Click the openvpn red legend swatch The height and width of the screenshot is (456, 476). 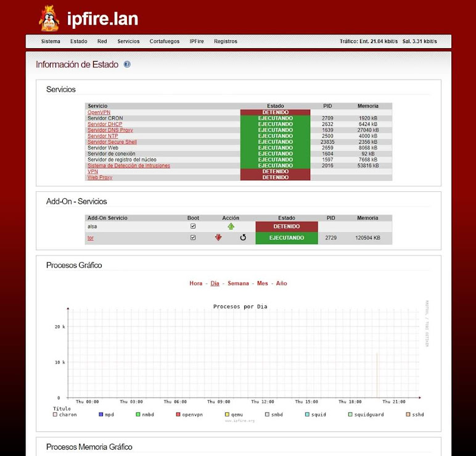pos(178,415)
